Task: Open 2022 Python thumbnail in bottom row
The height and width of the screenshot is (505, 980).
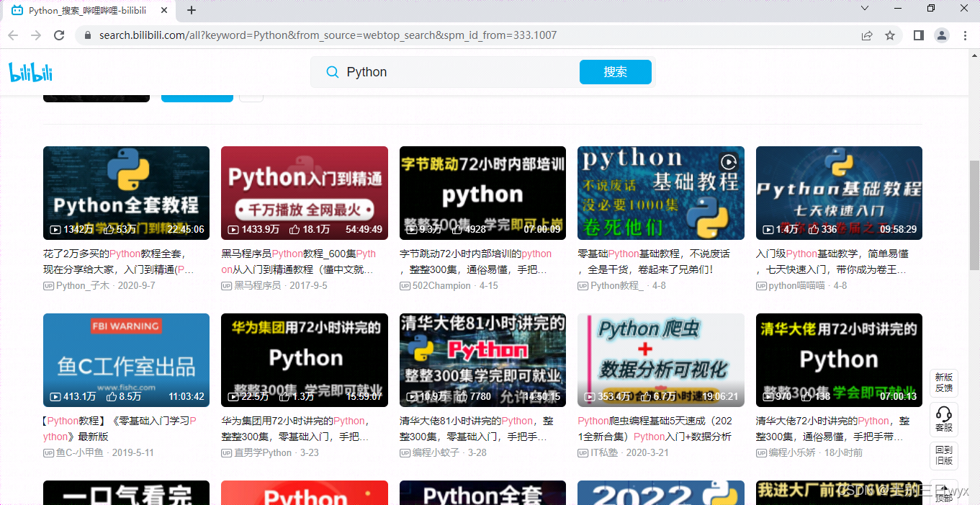Action: point(661,493)
